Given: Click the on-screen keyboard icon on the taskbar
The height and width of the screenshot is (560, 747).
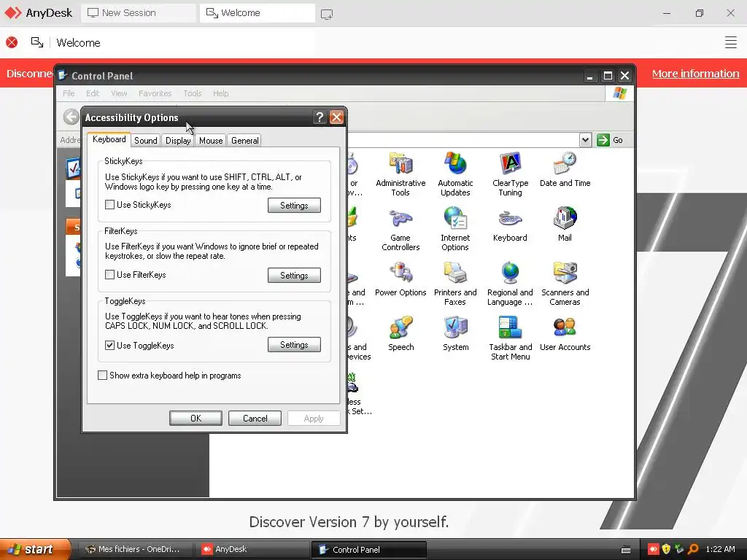Looking at the screenshot, I should pyautogui.click(x=626, y=550).
